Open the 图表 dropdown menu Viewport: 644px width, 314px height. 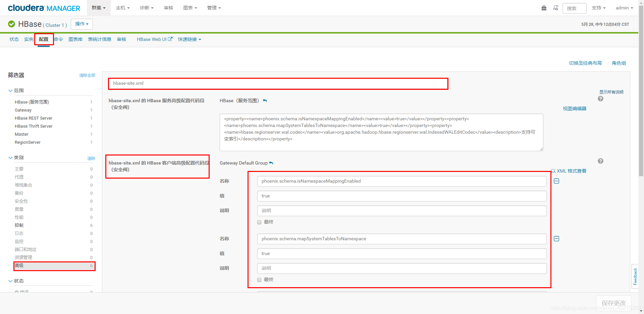[190, 8]
